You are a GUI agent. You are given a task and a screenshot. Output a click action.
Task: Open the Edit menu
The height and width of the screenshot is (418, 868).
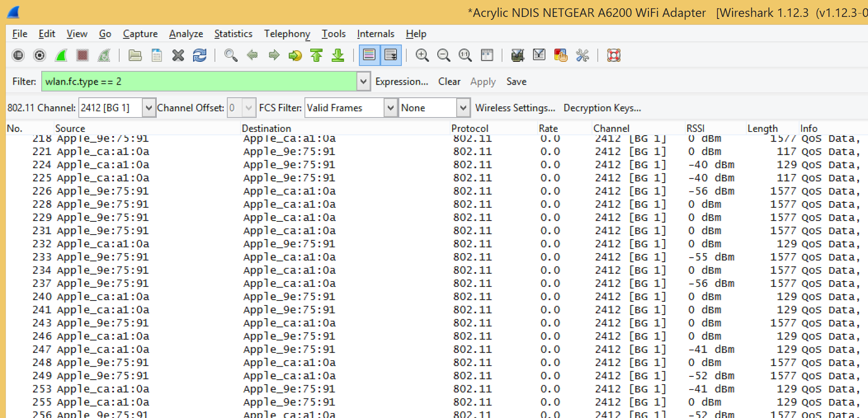coord(47,34)
